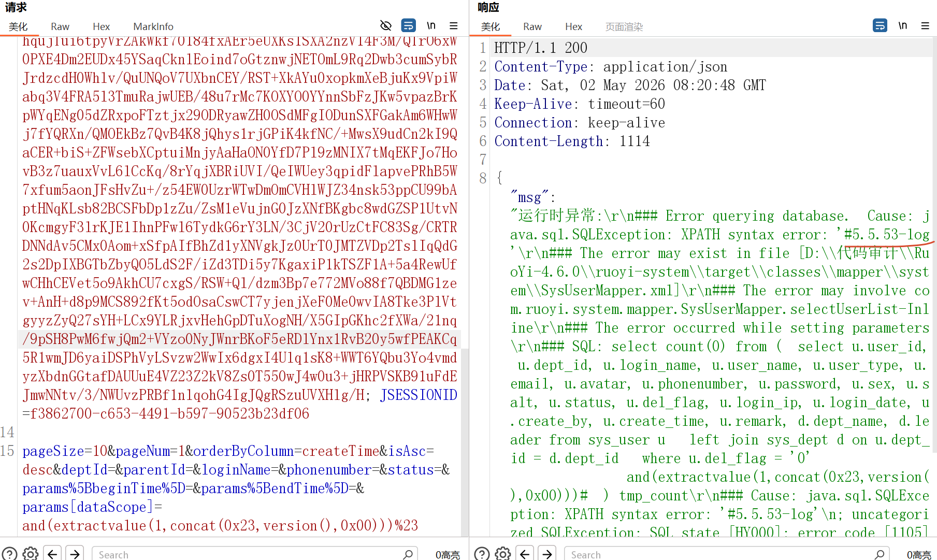Click the "msg" key in the response JSON

529,197
